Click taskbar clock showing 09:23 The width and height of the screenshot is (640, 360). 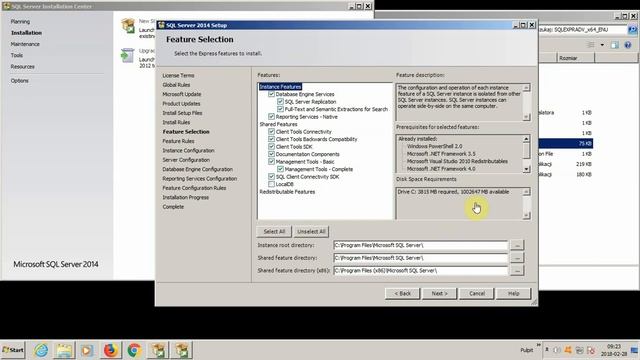tap(613, 350)
